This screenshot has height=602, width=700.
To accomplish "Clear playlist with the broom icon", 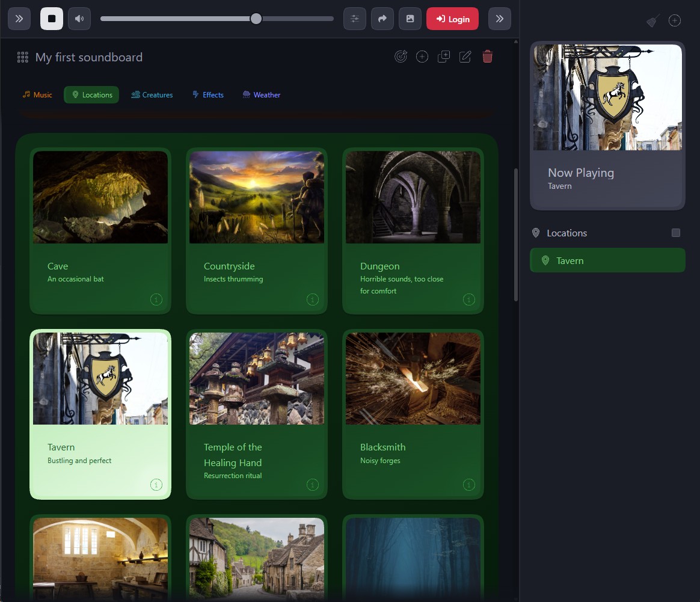I will pos(653,20).
